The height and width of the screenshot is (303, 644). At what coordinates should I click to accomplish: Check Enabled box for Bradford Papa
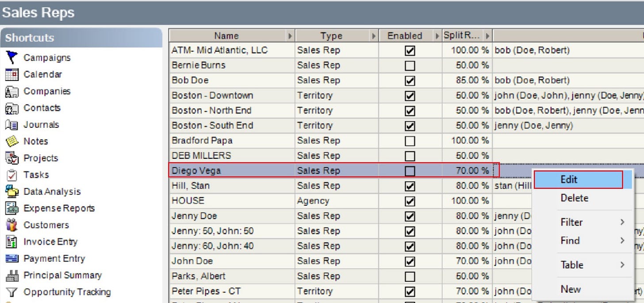(x=410, y=141)
